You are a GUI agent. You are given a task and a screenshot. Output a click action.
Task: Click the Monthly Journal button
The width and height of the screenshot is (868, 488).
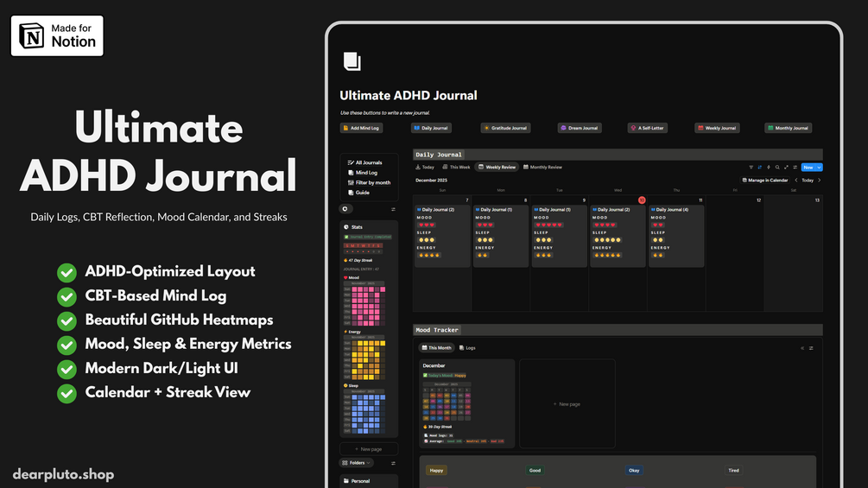(x=789, y=128)
